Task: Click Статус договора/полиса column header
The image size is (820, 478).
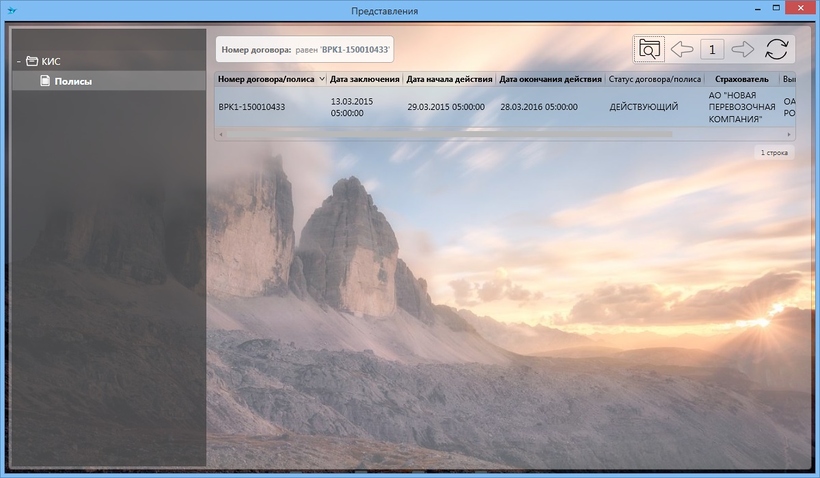Action: click(654, 79)
